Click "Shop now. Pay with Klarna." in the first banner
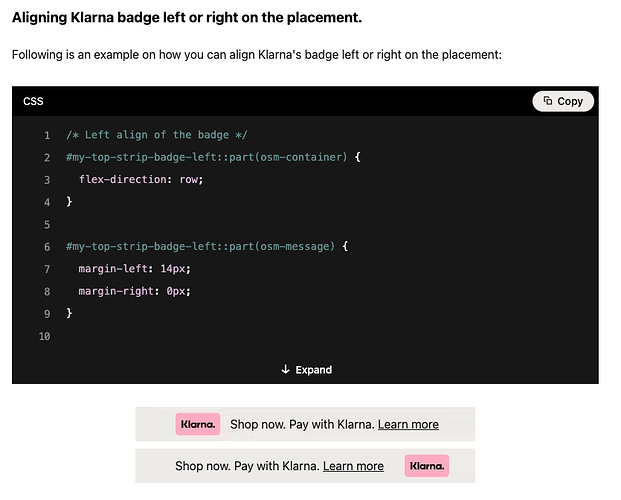This screenshot has width=621, height=500. coord(302,424)
